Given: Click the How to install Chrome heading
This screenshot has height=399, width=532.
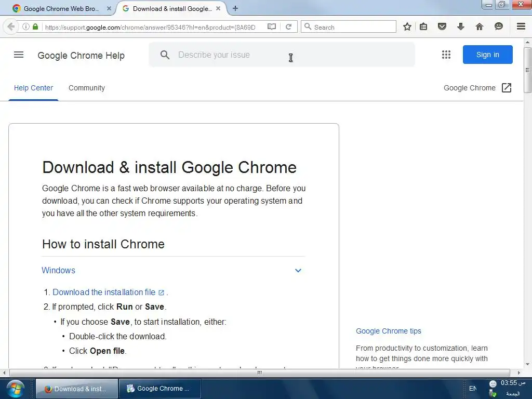Looking at the screenshot, I should (x=103, y=244).
